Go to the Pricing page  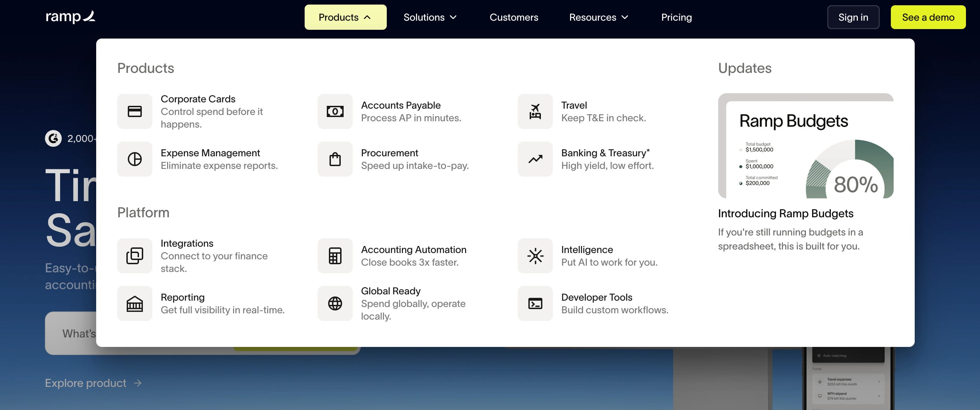[x=676, y=17]
